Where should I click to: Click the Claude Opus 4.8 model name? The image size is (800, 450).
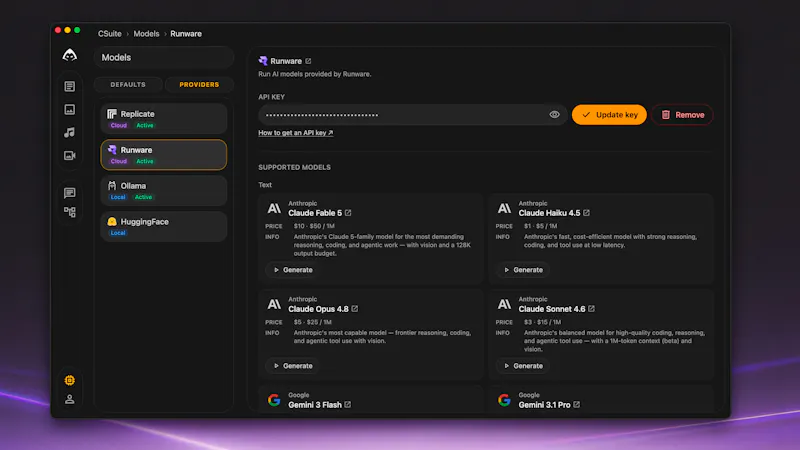click(318, 309)
